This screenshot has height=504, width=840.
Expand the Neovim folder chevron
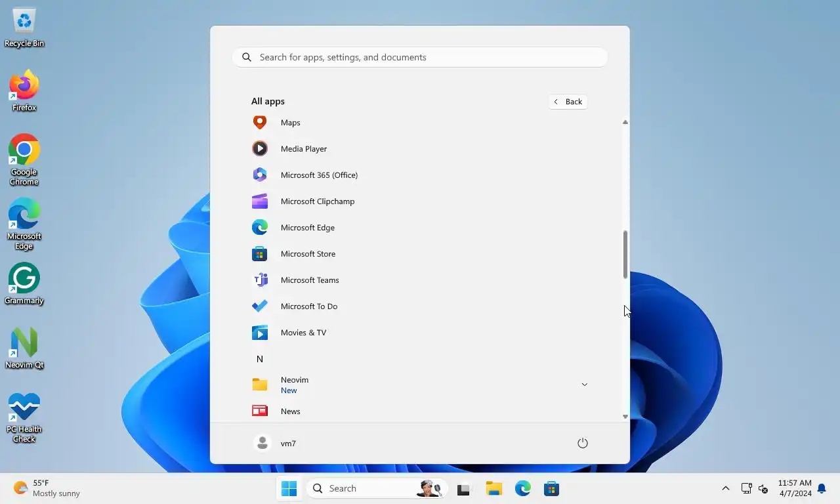point(584,385)
